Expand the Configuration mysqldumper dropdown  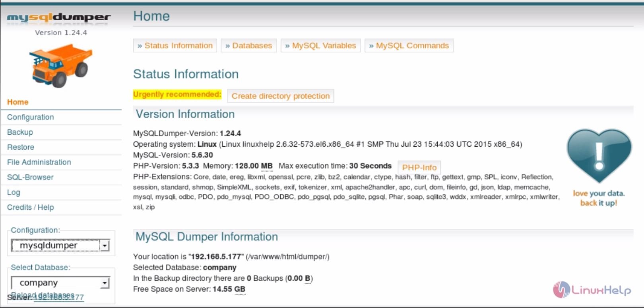click(60, 246)
